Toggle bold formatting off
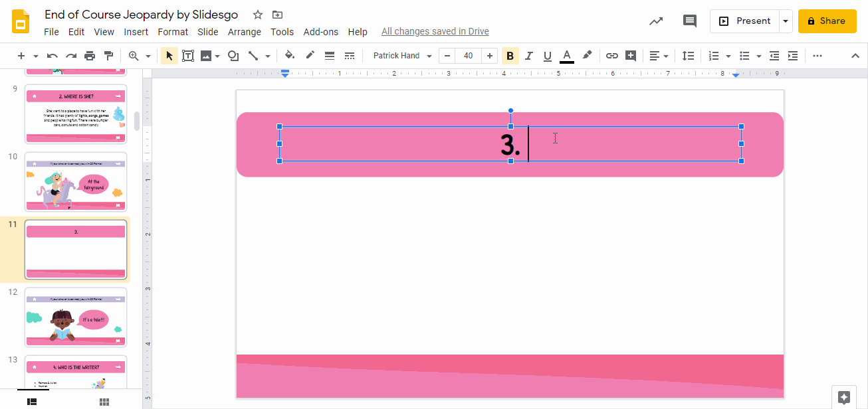Image resolution: width=868 pixels, height=409 pixels. coord(510,55)
